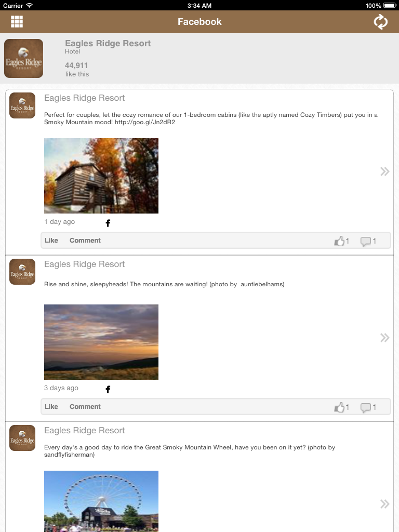
Task: Tap Facebook f icon under sunrise photo
Action: [108, 389]
